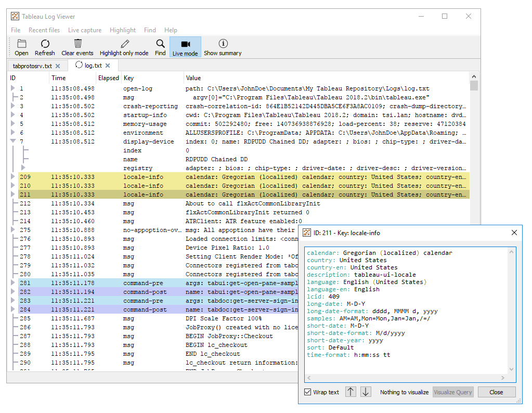Click the Open folder icon in toolbar
The image size is (532, 413).
coord(21,44)
